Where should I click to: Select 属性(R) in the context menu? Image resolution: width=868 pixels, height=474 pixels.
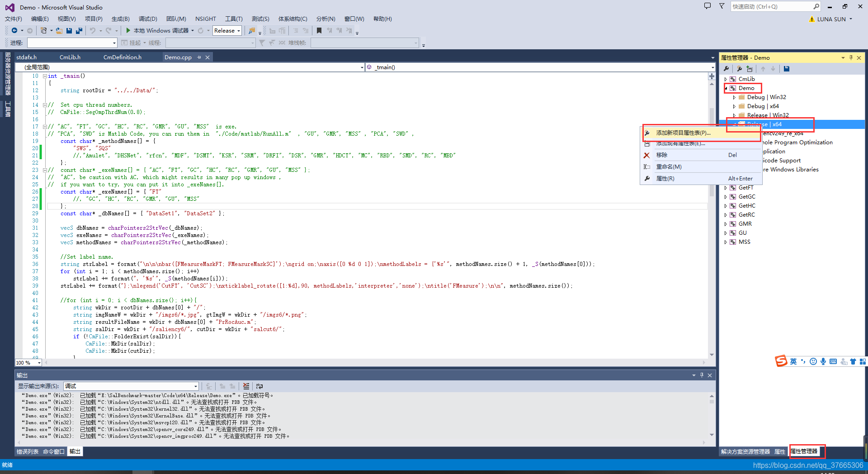point(701,179)
